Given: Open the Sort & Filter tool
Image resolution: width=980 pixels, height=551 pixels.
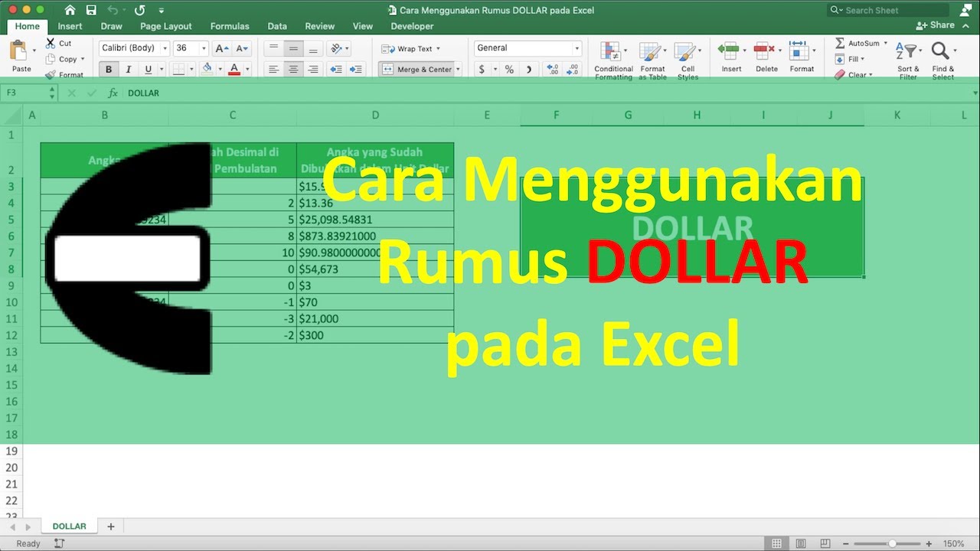Looking at the screenshot, I should coord(908,60).
